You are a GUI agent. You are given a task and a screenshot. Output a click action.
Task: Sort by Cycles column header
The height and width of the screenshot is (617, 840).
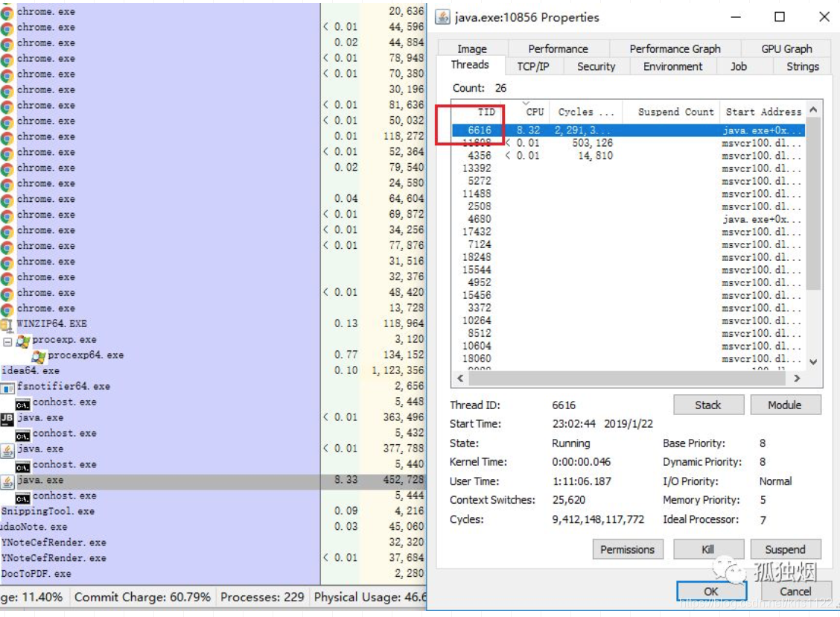tap(586, 112)
